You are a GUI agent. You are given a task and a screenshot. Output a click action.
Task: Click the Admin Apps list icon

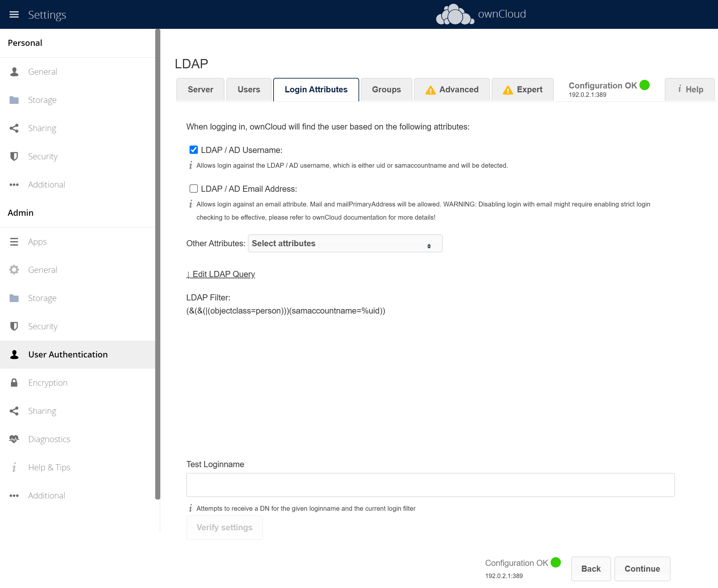click(x=14, y=241)
